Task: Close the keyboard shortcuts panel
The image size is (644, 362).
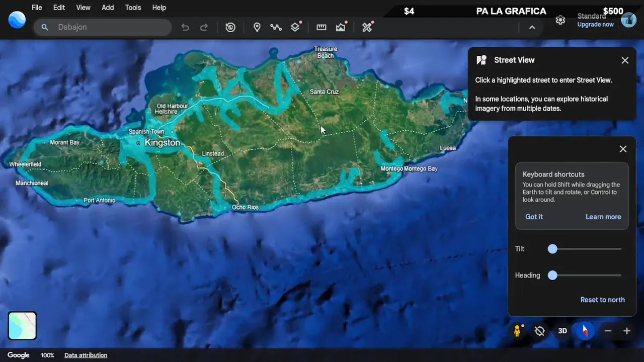Action: point(623,149)
